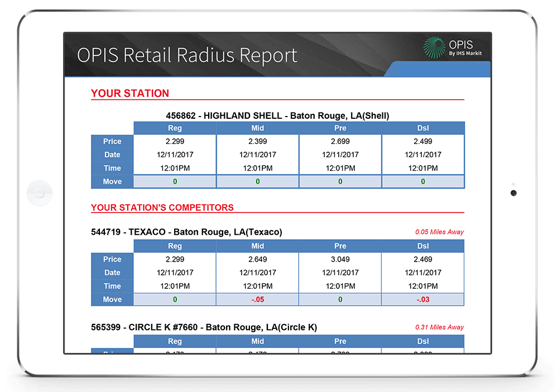
Task: Click Pre column header in Circle K table
Action: [x=340, y=341]
